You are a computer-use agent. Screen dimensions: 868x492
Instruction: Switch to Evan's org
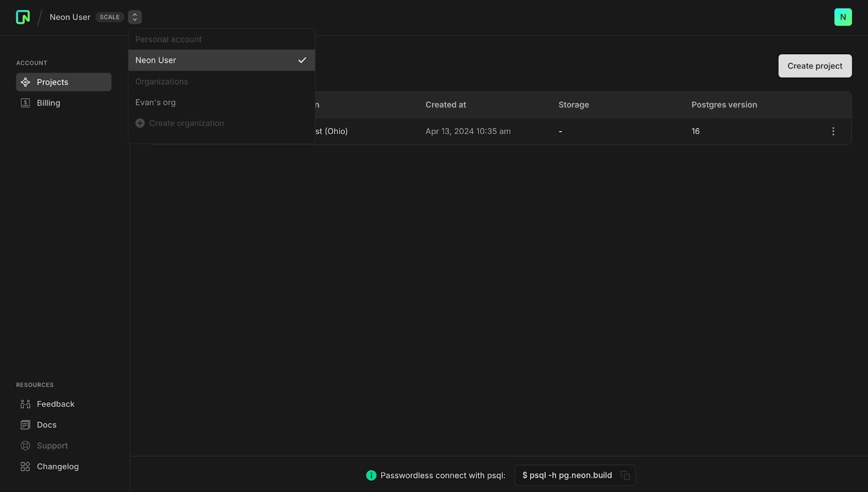156,103
